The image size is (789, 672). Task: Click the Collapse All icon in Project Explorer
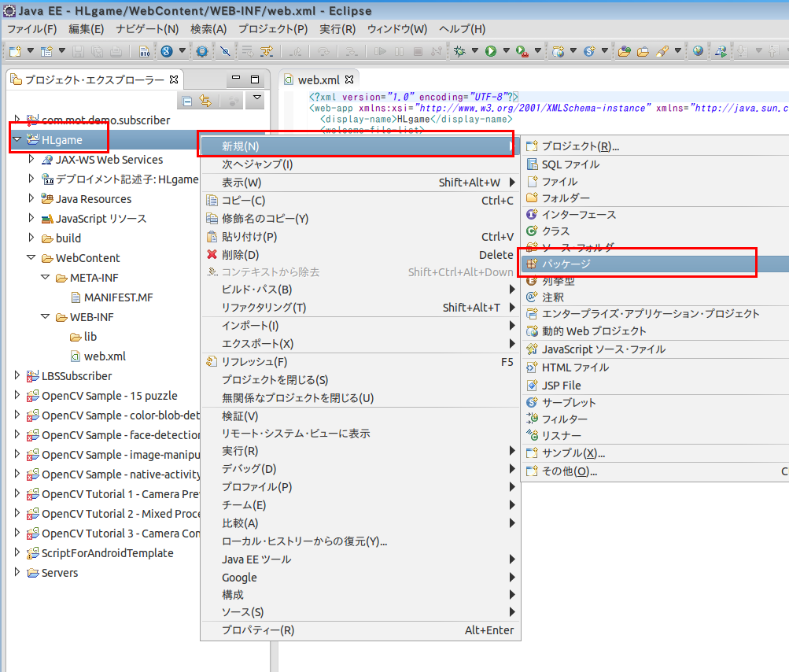pos(187,102)
